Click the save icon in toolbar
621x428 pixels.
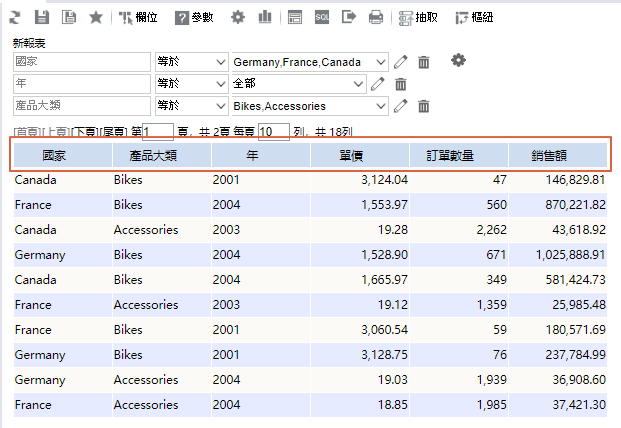click(x=42, y=17)
